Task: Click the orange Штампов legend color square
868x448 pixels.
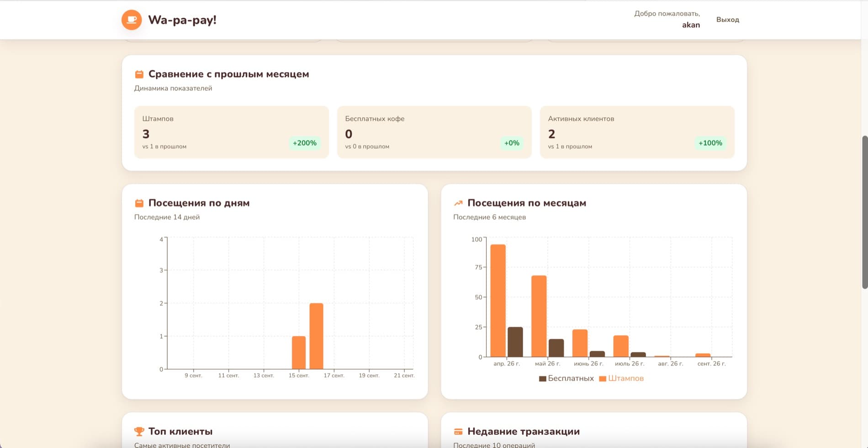Action: point(603,379)
